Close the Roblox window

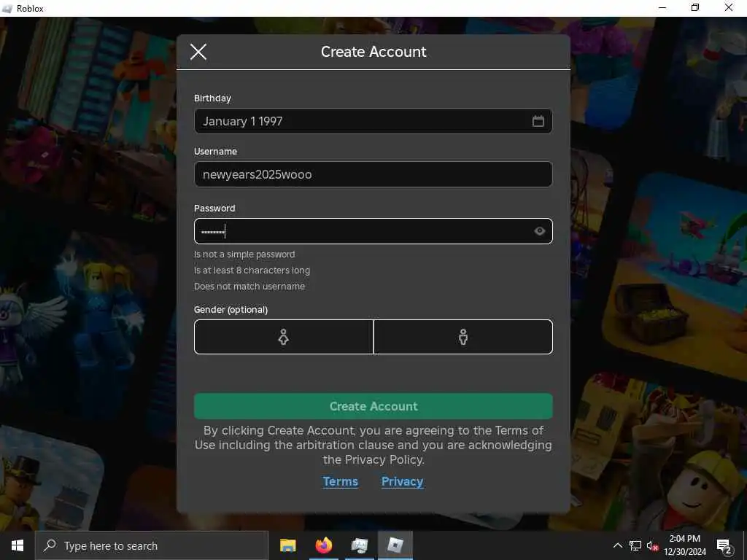(x=729, y=7)
